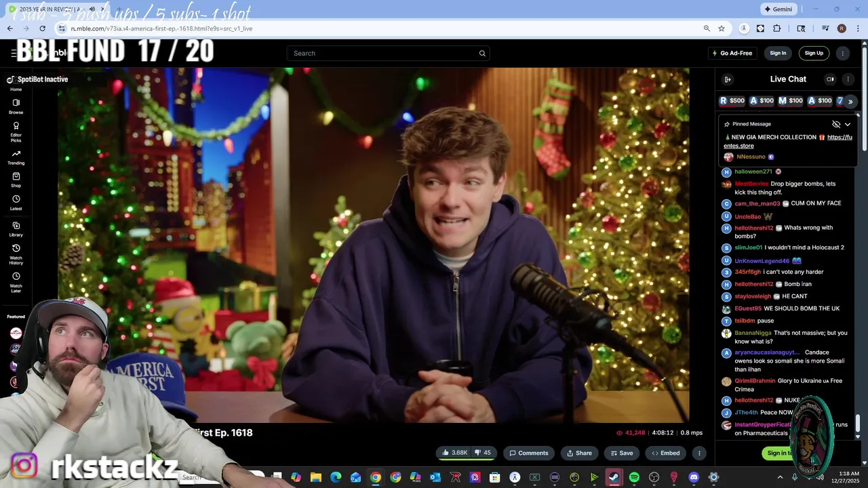This screenshot has height=488, width=868.
Task: Open Discord from the taskbar
Action: (693, 477)
